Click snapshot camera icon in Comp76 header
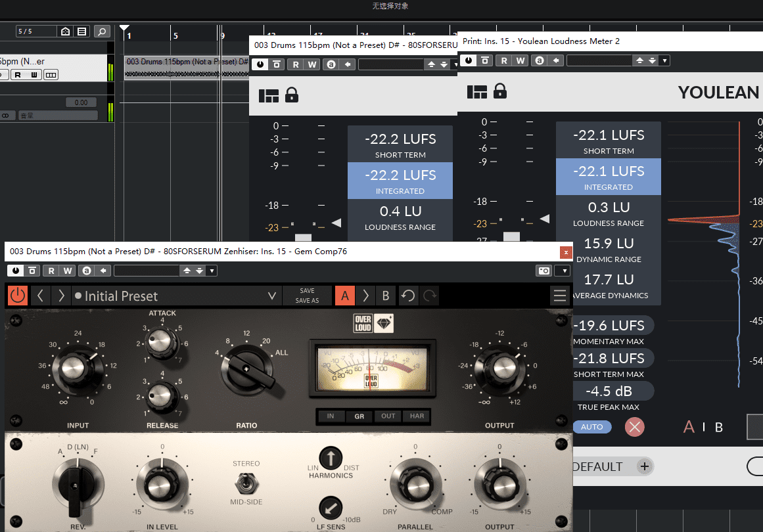This screenshot has width=763, height=532. pyautogui.click(x=544, y=271)
